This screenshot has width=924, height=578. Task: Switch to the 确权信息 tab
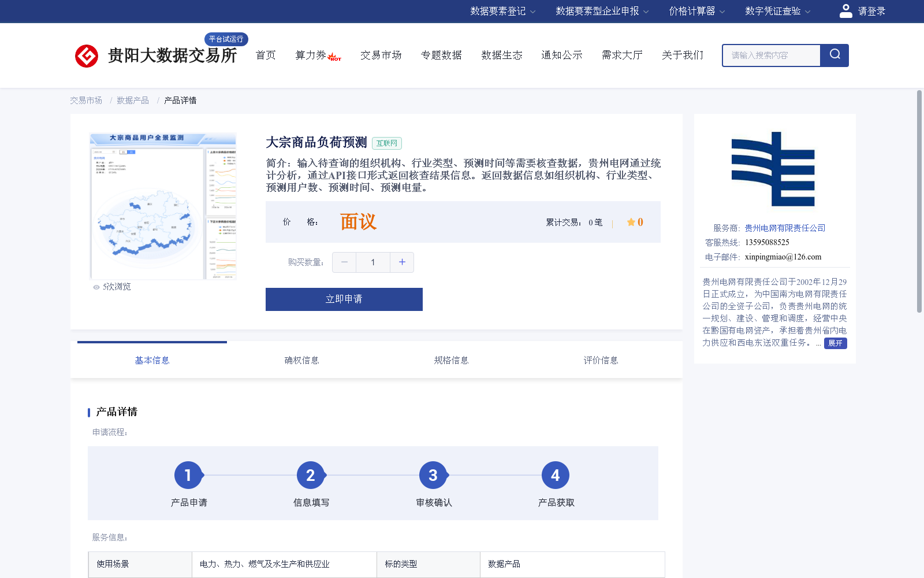tap(301, 360)
